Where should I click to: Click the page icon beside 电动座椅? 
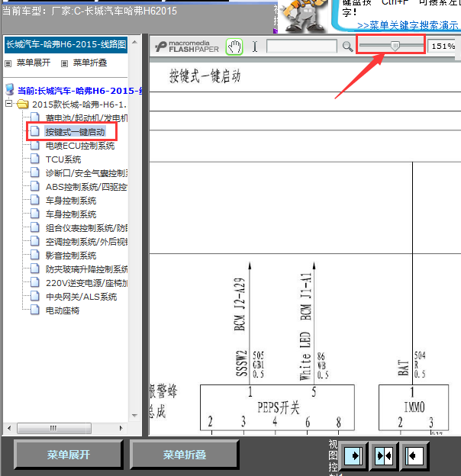coord(35,310)
